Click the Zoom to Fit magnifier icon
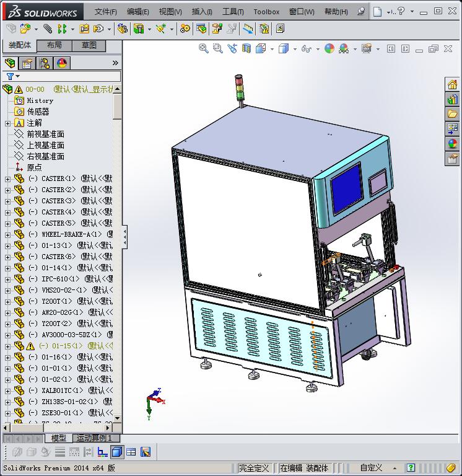462x476 pixels. coord(204,48)
